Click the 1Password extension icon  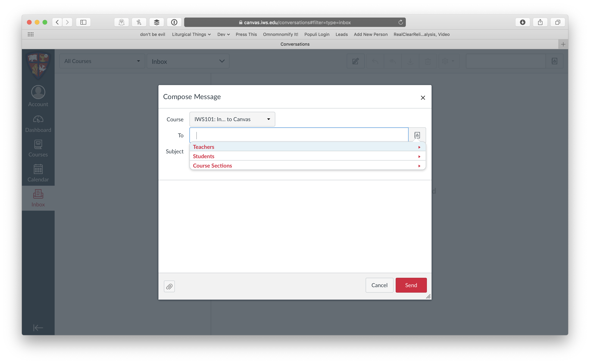pos(174,22)
